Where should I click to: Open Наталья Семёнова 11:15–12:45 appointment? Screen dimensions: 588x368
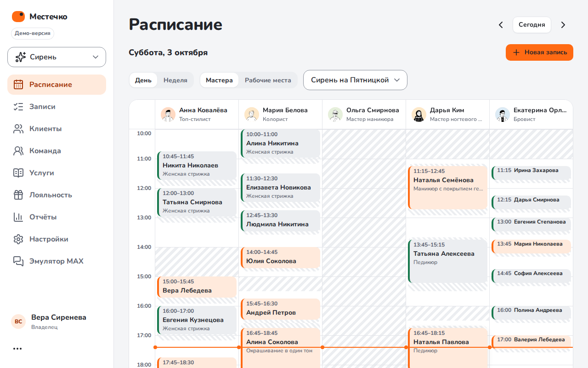click(x=447, y=188)
